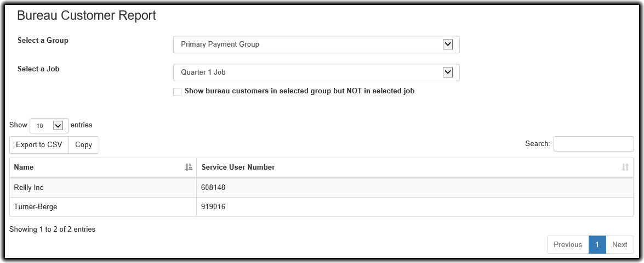Select the Reilly Inc name cell

click(29, 188)
